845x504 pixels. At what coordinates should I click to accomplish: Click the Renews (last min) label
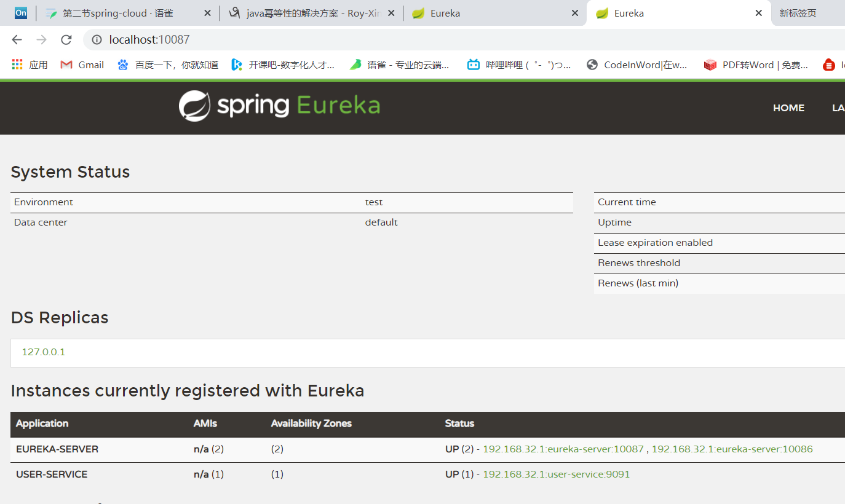pyautogui.click(x=638, y=283)
